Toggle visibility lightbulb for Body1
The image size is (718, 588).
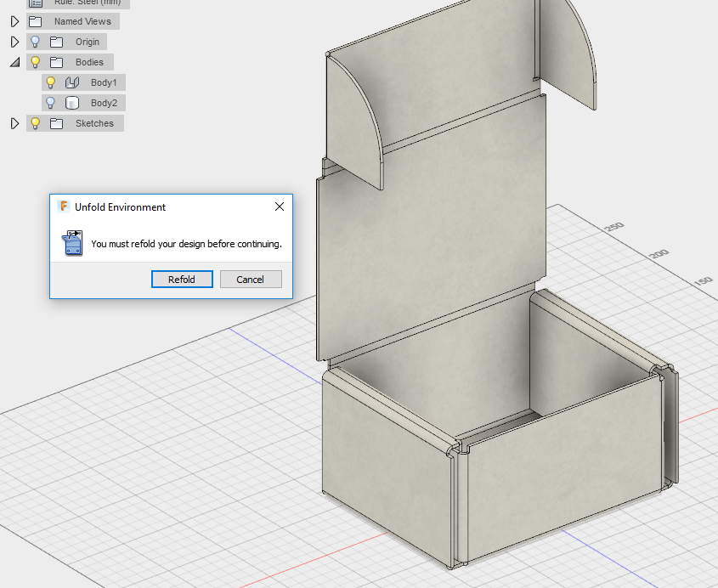coord(51,82)
